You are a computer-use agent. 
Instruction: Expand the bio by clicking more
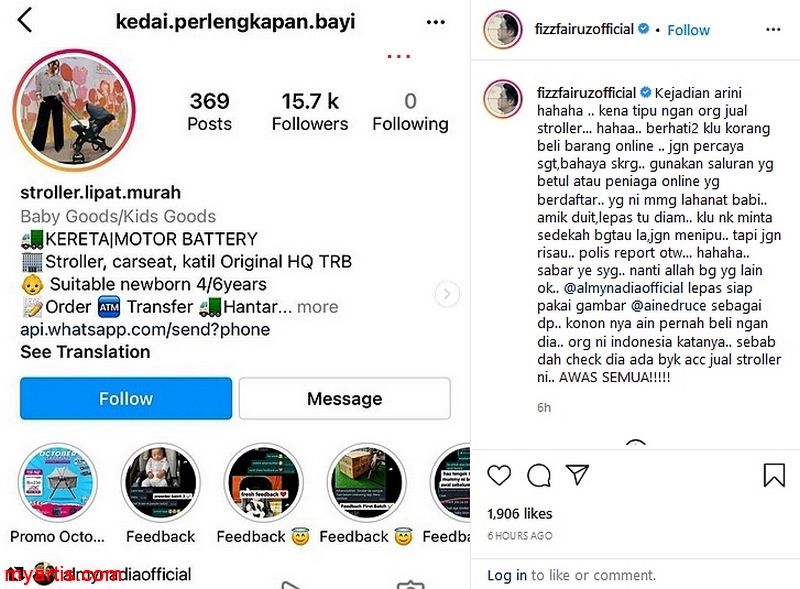(317, 307)
